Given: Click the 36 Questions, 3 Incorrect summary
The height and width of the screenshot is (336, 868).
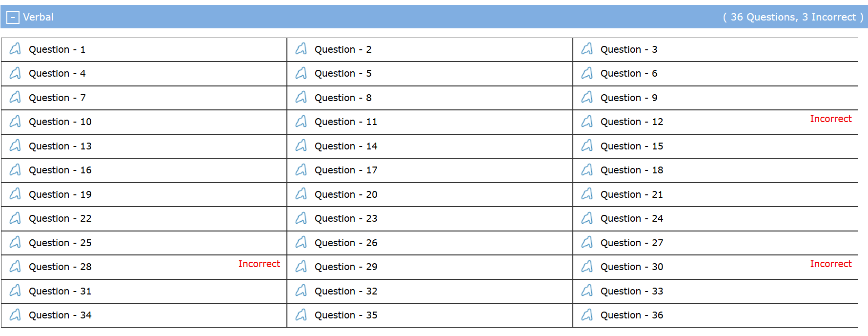Looking at the screenshot, I should pyautogui.click(x=793, y=17).
